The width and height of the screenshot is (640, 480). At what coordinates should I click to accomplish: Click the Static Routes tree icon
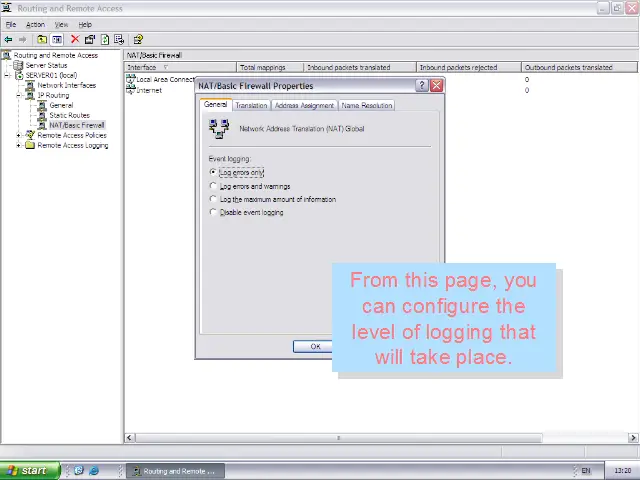tap(42, 116)
